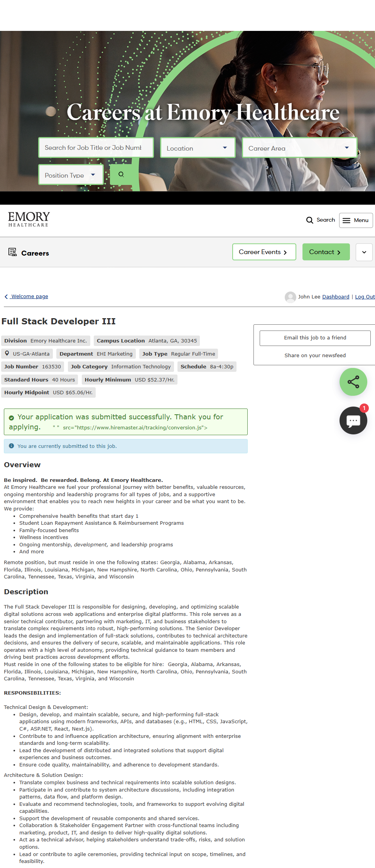Open the chat bubble widget
Screen dimensions: 375x868
353,420
